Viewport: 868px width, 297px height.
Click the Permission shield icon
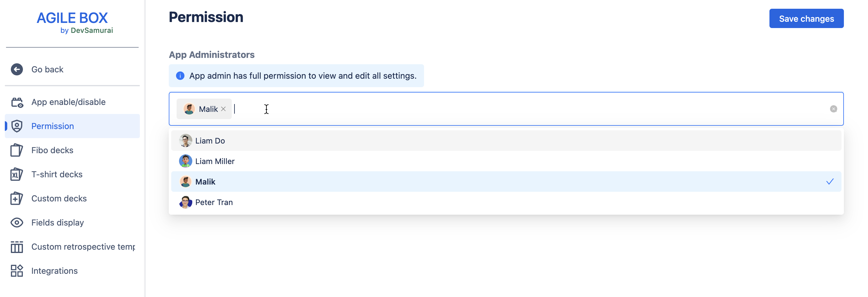17,126
